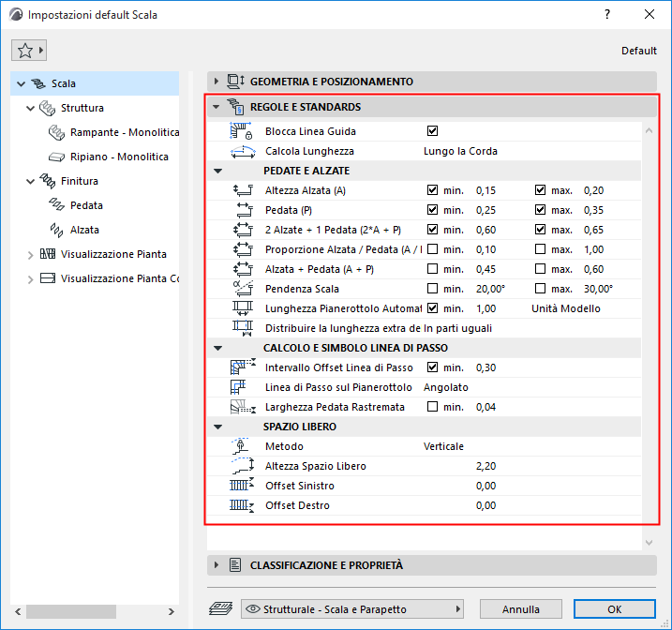
Task: Click the Annulla button
Action: pyautogui.click(x=521, y=609)
